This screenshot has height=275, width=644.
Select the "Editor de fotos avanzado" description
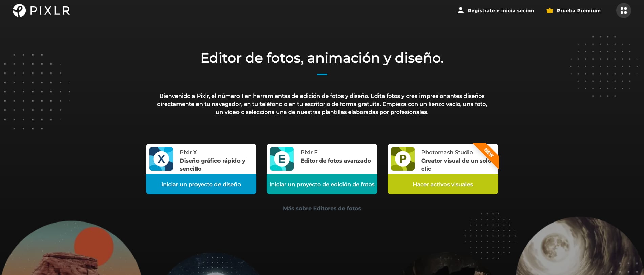click(335, 161)
